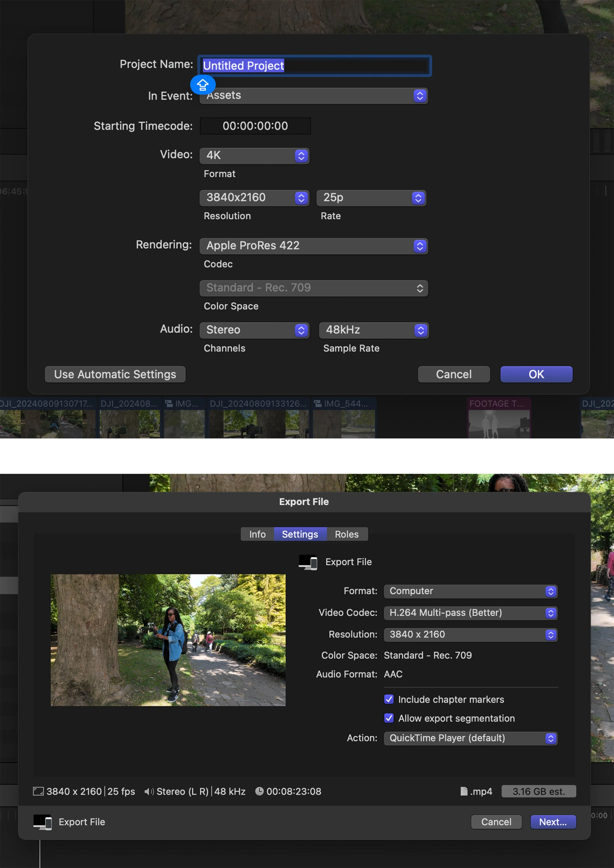This screenshot has height=868, width=614.
Task: Click the speaker audio icon in status row
Action: coord(149,791)
